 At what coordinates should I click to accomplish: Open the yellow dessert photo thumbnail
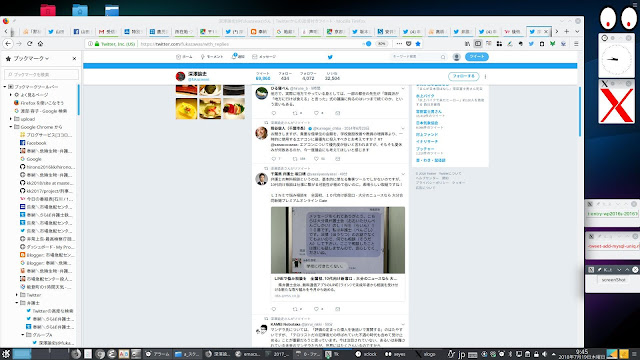tap(187, 109)
